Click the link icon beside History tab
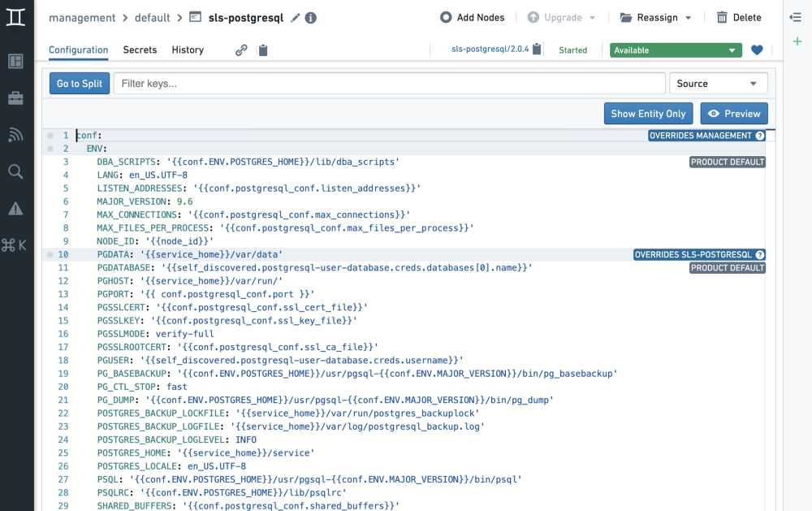 coord(241,50)
